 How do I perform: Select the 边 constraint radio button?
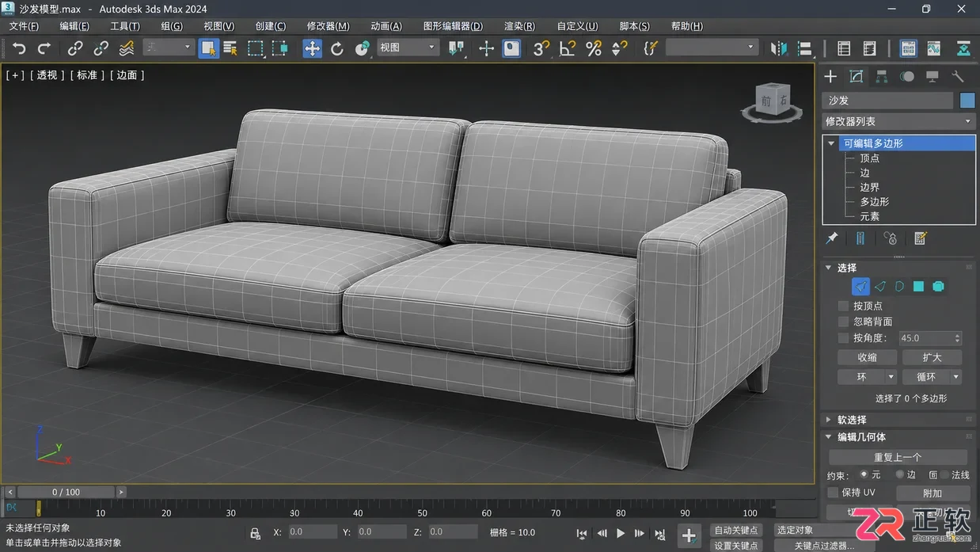point(900,474)
